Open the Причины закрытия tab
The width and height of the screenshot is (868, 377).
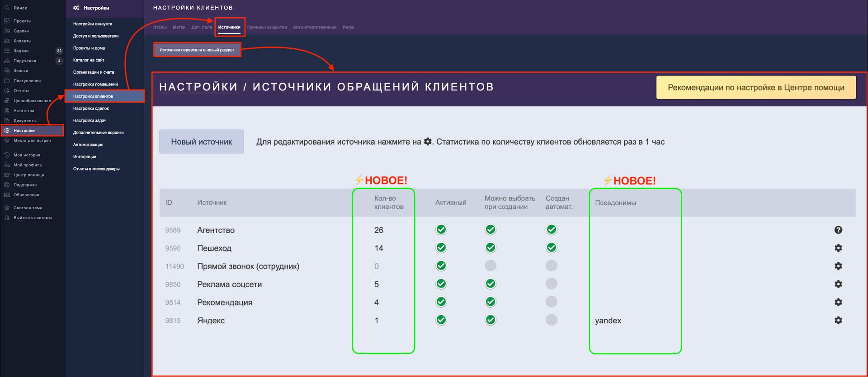(267, 27)
